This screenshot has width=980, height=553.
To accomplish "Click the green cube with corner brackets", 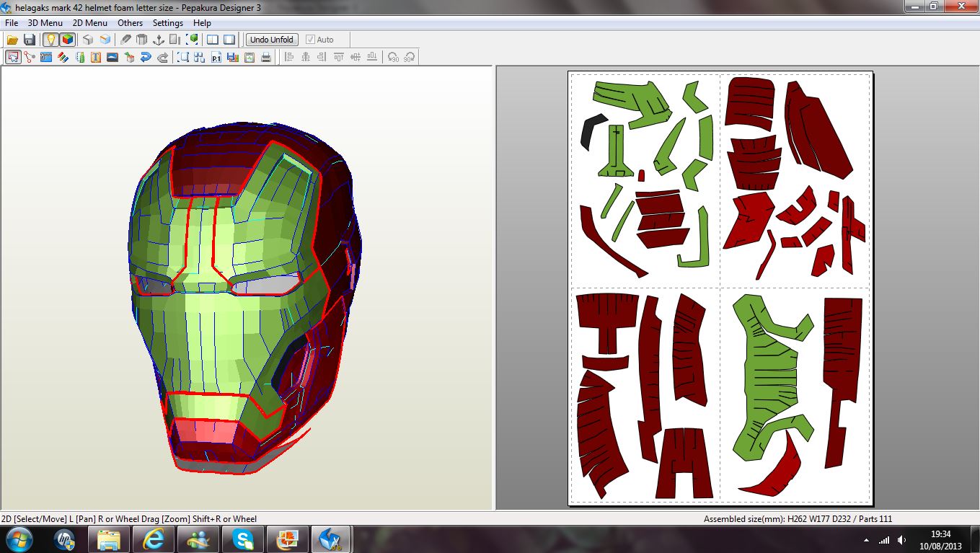I will click(193, 40).
